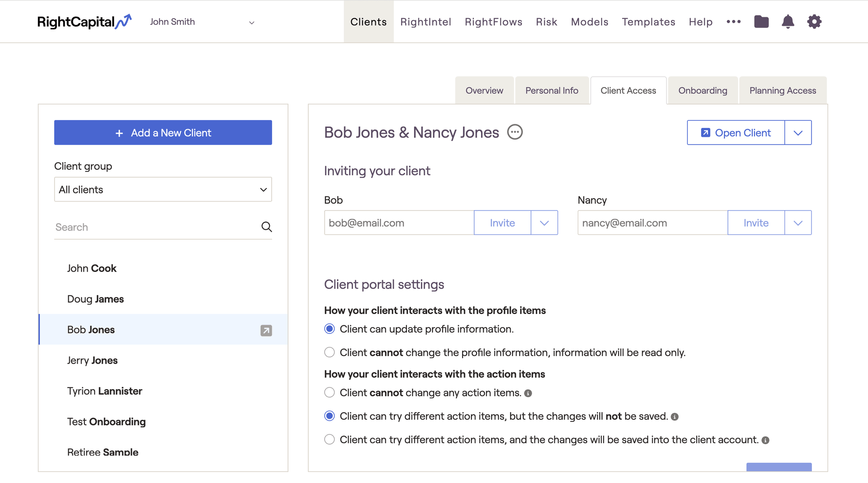Click info icon for 'changes will not be saved'

(675, 417)
